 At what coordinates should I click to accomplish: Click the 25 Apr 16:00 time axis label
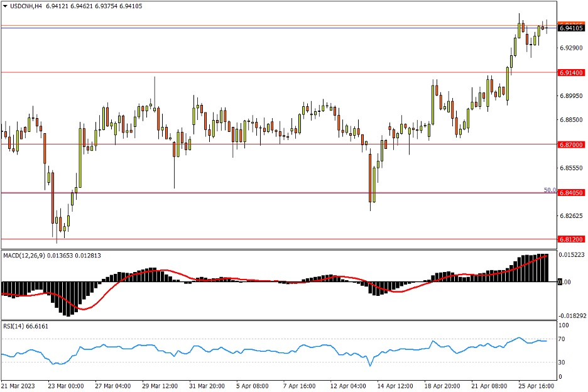pyautogui.click(x=535, y=386)
